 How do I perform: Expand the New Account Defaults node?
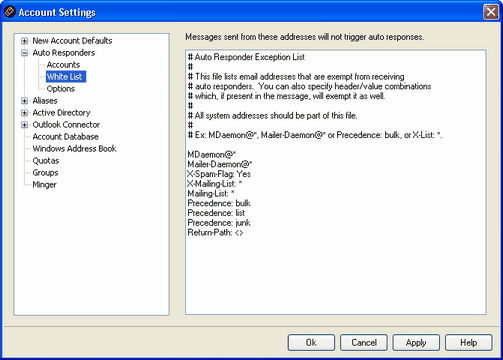(x=24, y=41)
